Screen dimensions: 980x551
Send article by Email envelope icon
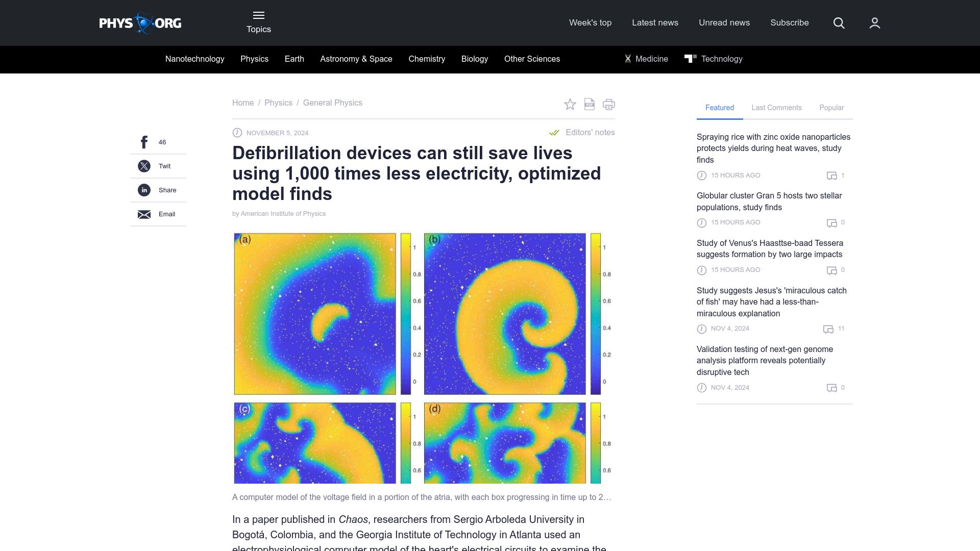[144, 214]
